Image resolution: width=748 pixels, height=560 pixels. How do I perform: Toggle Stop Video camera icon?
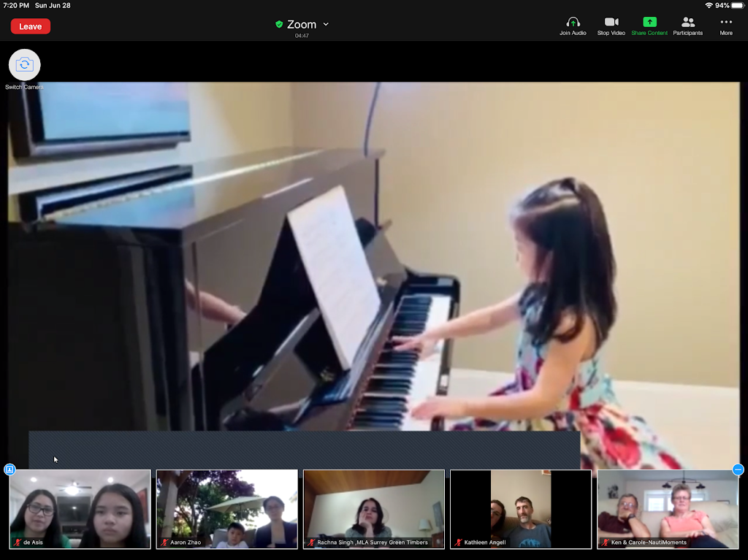[611, 22]
